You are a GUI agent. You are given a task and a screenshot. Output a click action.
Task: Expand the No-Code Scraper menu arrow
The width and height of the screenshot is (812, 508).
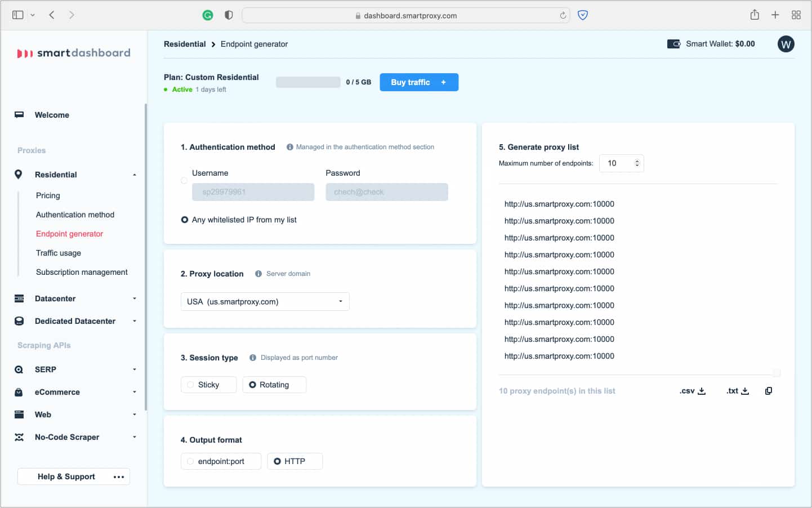click(135, 437)
